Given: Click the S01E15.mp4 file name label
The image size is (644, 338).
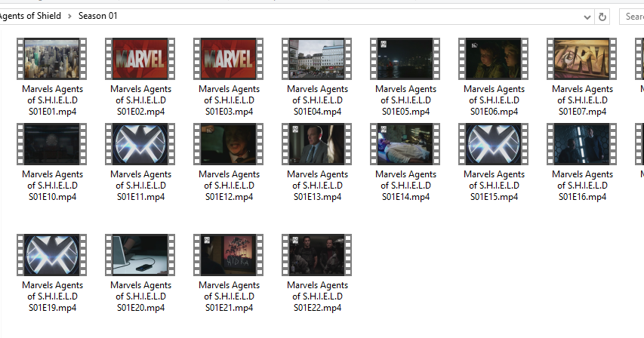Looking at the screenshot, I should [494, 186].
